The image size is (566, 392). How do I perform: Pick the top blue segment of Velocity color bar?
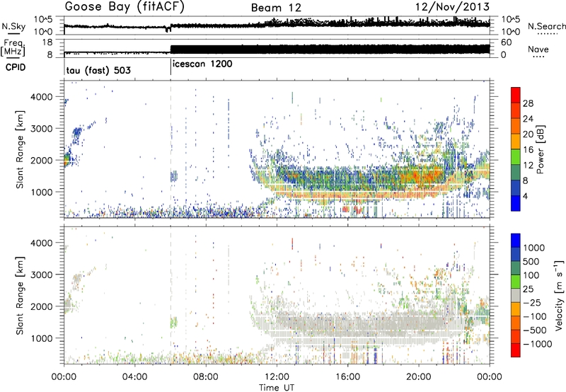tap(516, 241)
